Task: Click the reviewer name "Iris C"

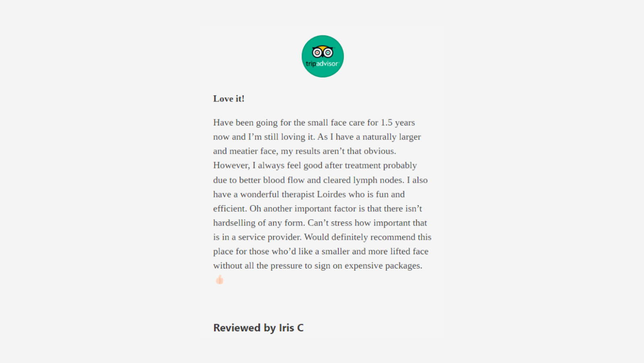Action: coord(291,328)
